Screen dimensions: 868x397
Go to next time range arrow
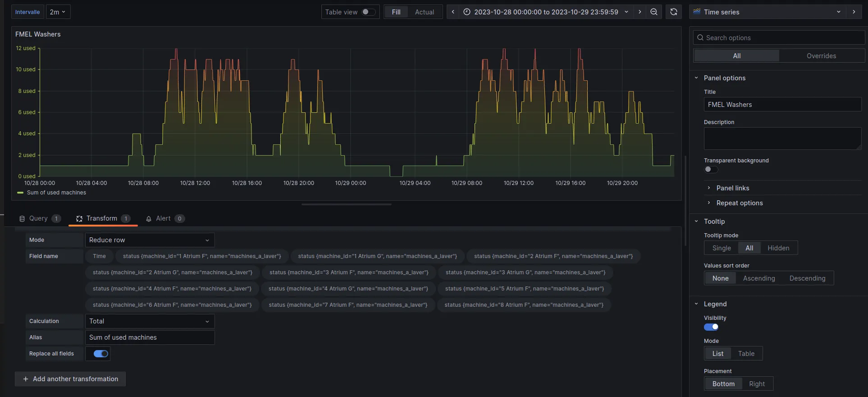[640, 12]
